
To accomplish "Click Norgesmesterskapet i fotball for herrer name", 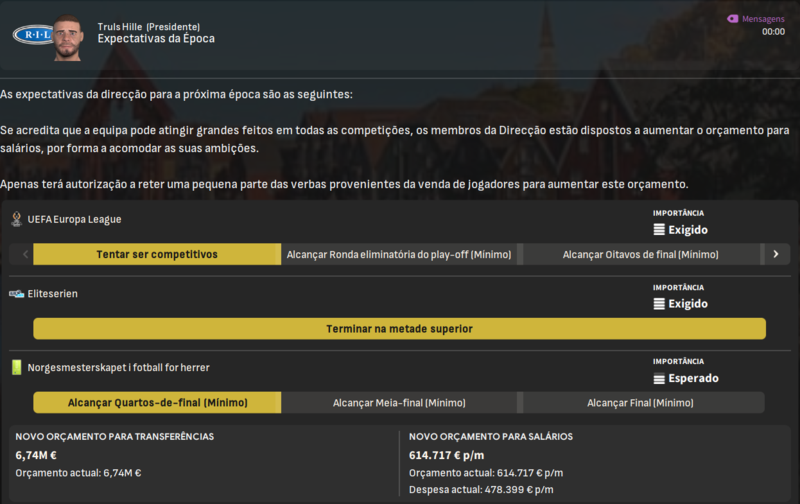I will (x=118, y=367).
